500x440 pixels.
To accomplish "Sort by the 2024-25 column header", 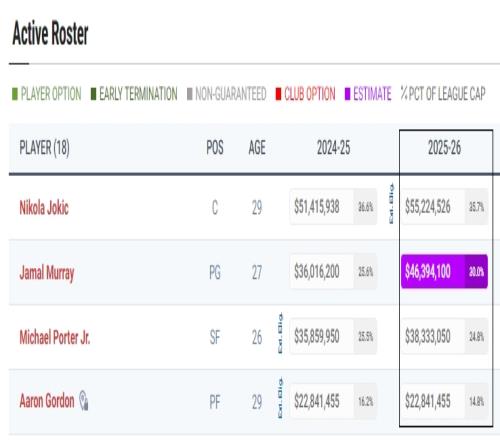I will click(333, 147).
